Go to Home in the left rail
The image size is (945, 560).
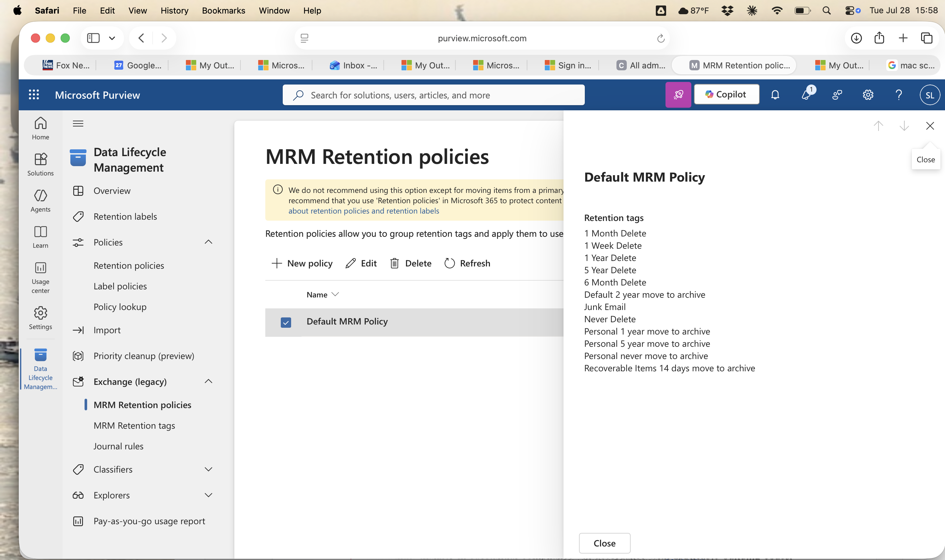[40, 128]
